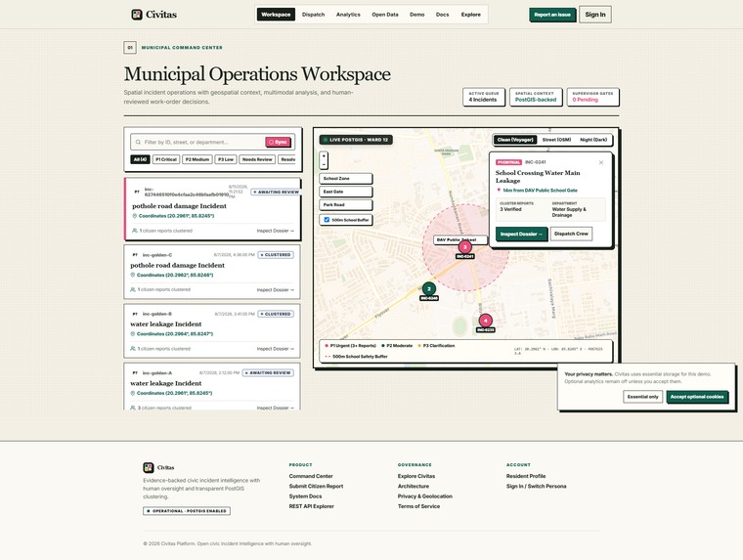743x560 pixels.
Task: Open REST API Explorer footer link
Action: [x=311, y=506]
